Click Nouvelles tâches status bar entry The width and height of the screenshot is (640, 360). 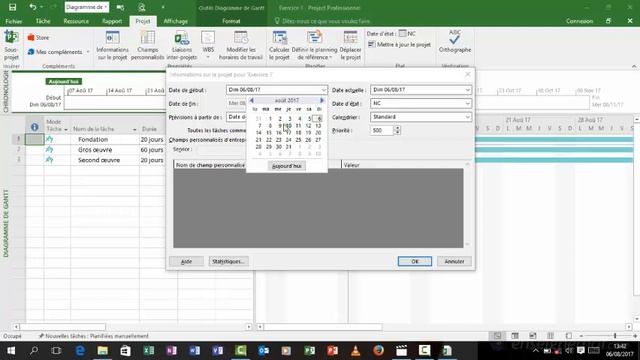tap(93, 336)
